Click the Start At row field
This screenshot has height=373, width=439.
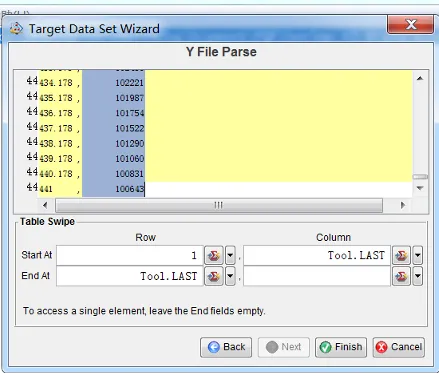(x=130, y=256)
